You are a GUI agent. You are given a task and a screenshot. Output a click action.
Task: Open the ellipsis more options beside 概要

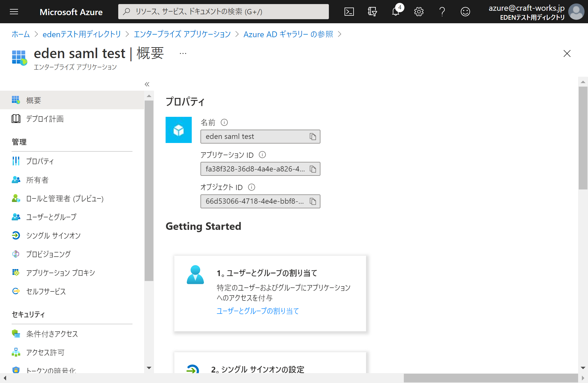coord(183,53)
